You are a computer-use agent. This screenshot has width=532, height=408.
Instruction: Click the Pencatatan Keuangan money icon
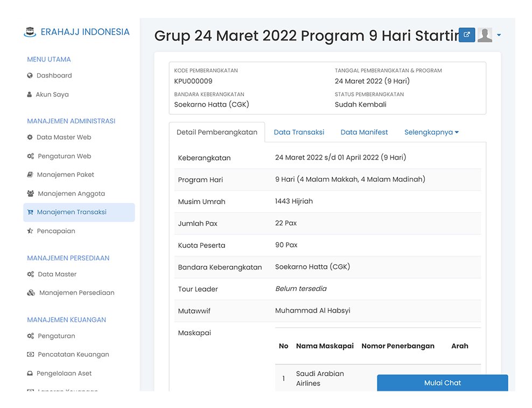pyautogui.click(x=31, y=354)
